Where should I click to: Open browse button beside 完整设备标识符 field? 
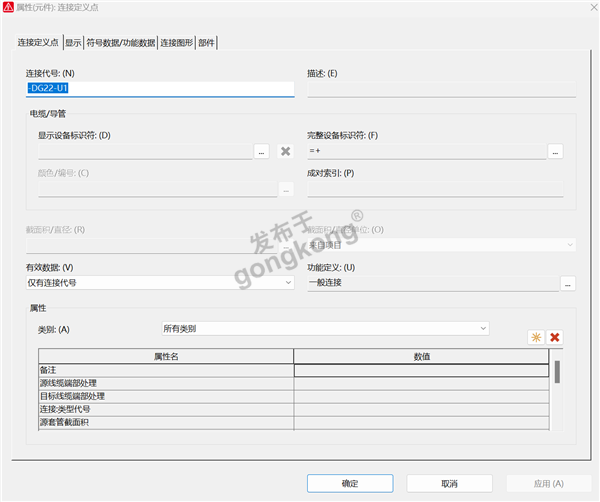point(556,151)
